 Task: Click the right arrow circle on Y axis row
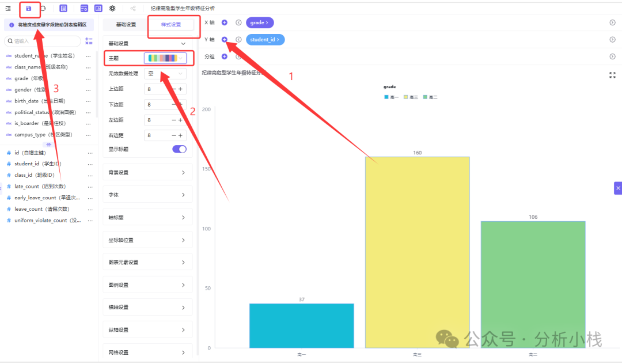pos(612,39)
